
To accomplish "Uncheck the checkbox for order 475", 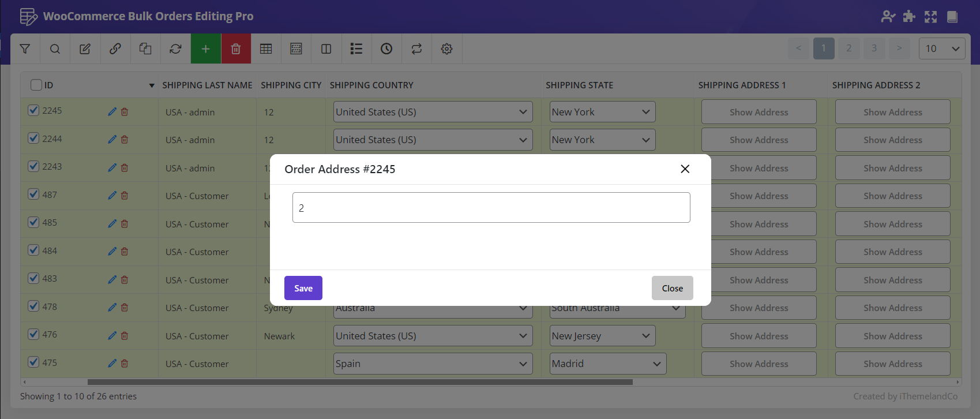I will [x=33, y=362].
